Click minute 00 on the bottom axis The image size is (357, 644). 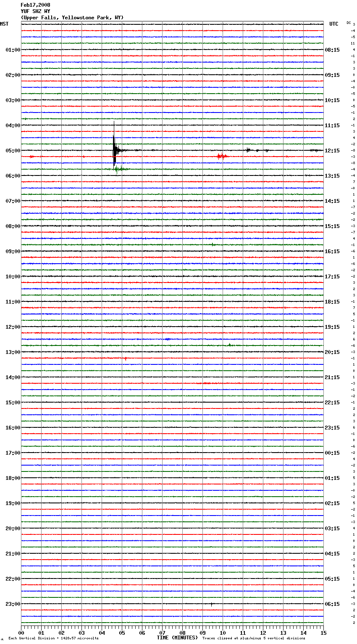(x=21, y=633)
